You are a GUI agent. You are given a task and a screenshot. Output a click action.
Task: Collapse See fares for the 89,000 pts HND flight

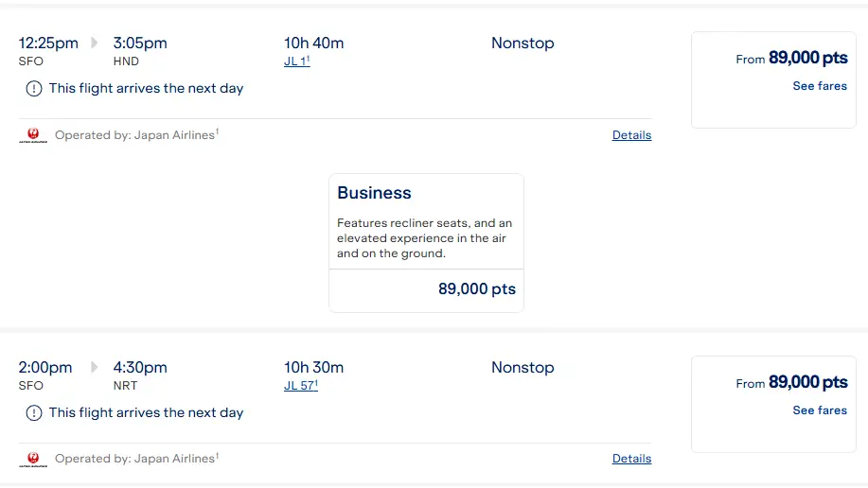tap(820, 86)
